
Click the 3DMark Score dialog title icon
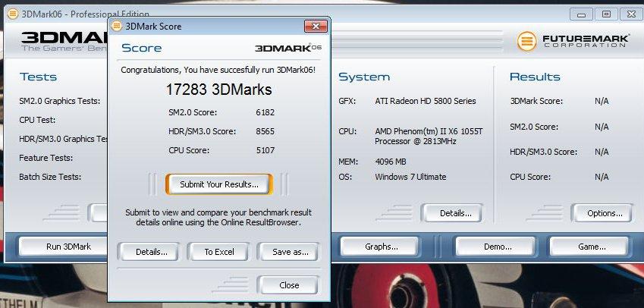pyautogui.click(x=117, y=27)
